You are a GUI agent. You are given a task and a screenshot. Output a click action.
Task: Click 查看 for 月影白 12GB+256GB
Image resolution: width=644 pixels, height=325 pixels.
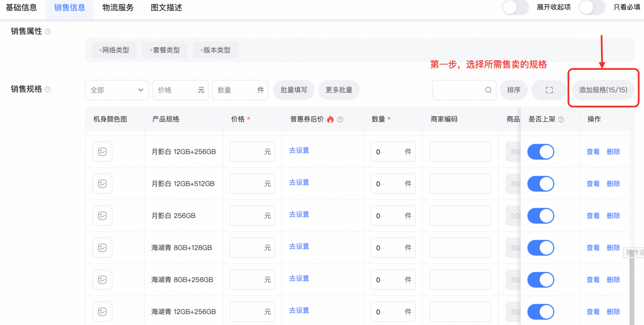593,152
